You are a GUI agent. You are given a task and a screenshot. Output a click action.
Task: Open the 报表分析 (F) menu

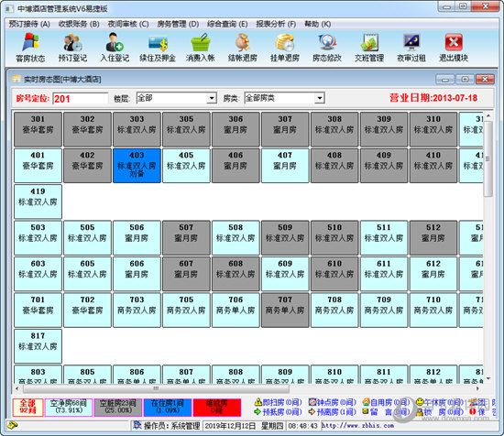276,24
